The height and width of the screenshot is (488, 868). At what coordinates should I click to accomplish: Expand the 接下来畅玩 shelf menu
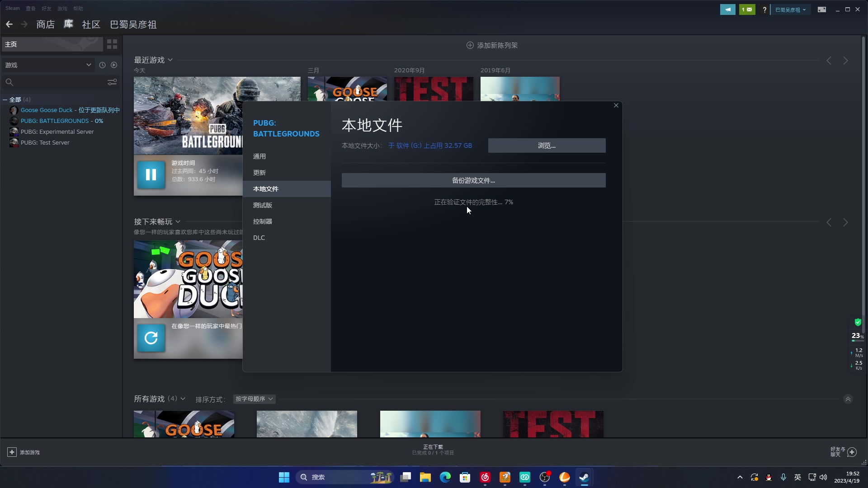[x=178, y=222]
